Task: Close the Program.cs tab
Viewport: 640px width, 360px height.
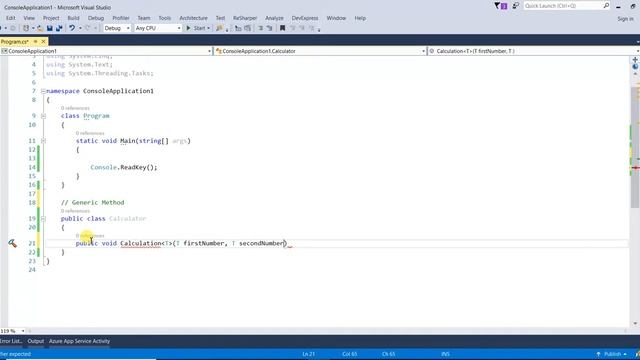Action: [43, 42]
